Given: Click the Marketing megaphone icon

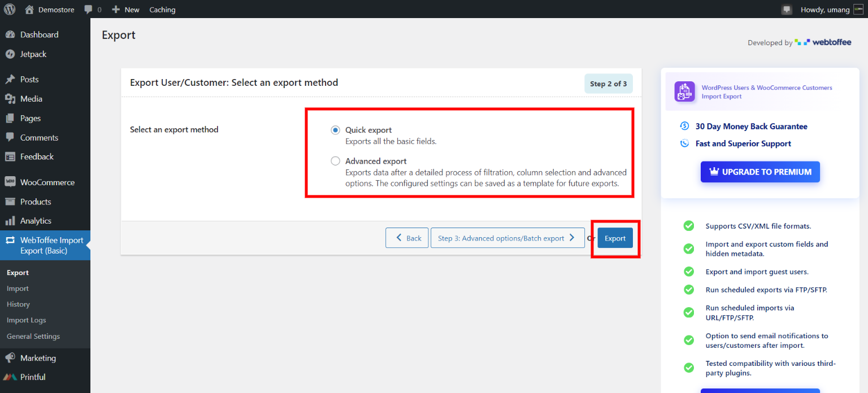Looking at the screenshot, I should 10,358.
